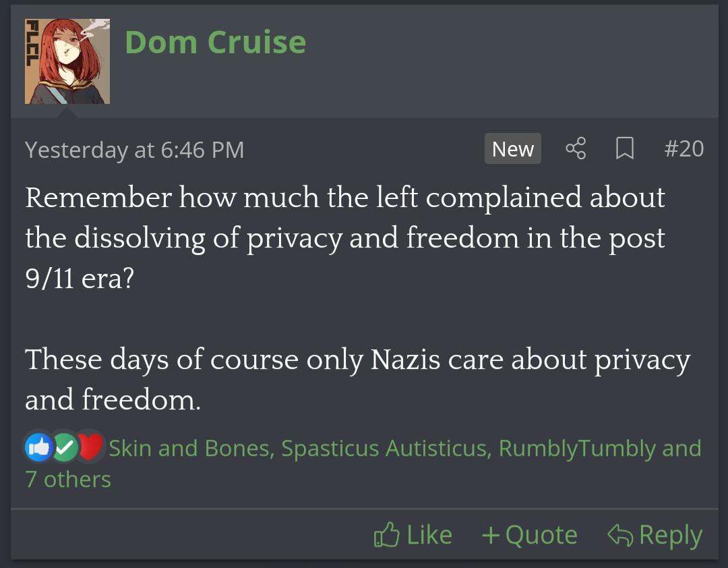728x568 pixels.
Task: Click the red heart reaction icon
Action: [x=90, y=447]
